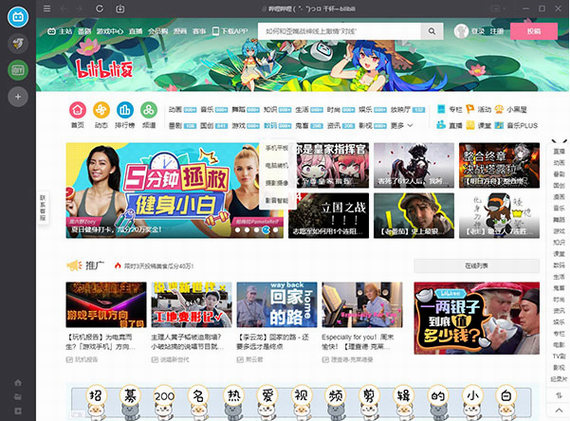Open the download icon in title bar

[x=120, y=8]
